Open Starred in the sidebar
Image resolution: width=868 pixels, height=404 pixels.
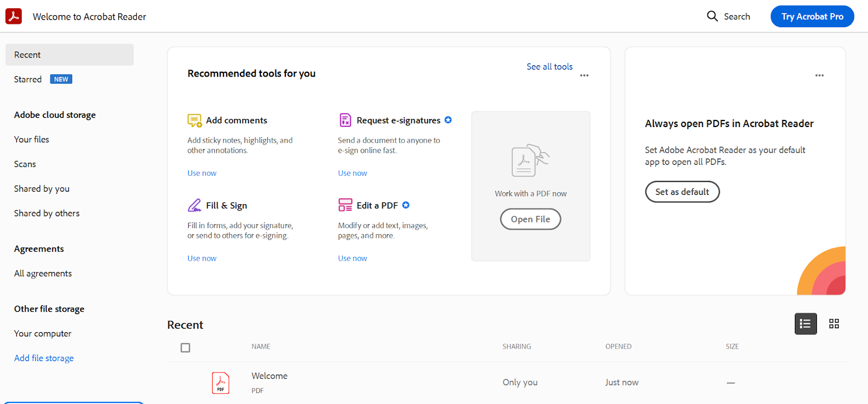[28, 79]
